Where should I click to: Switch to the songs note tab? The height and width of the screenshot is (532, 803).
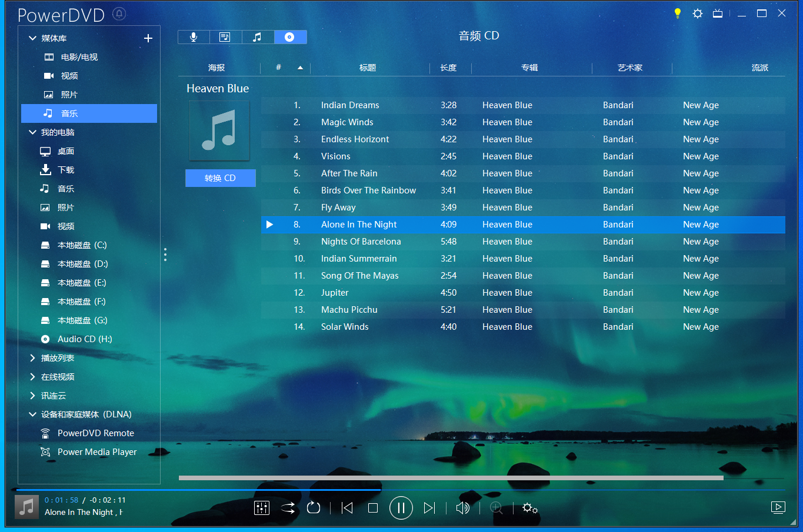click(257, 37)
